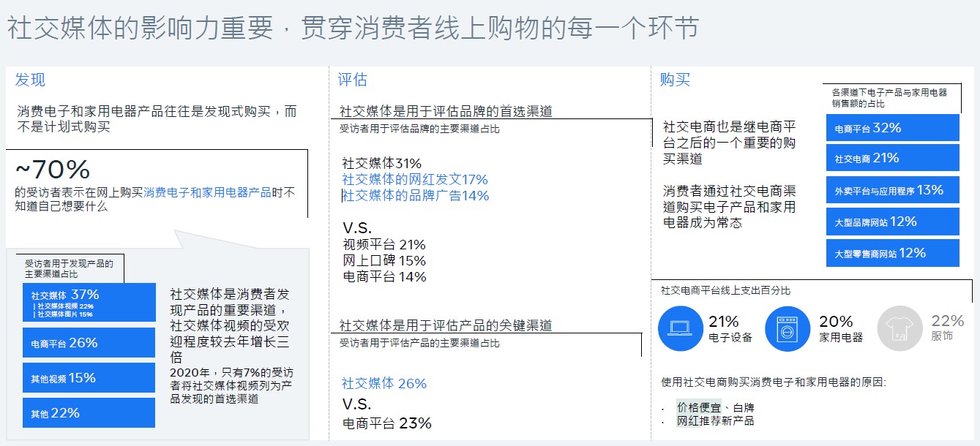Click the laptop icon above 电子设备
980x446 pixels.
point(681,329)
